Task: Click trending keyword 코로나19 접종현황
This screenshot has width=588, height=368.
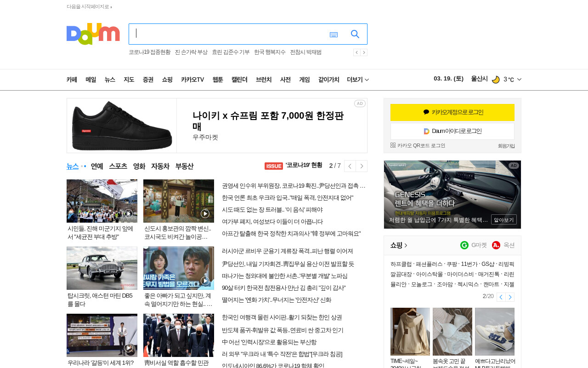Action: (x=149, y=52)
